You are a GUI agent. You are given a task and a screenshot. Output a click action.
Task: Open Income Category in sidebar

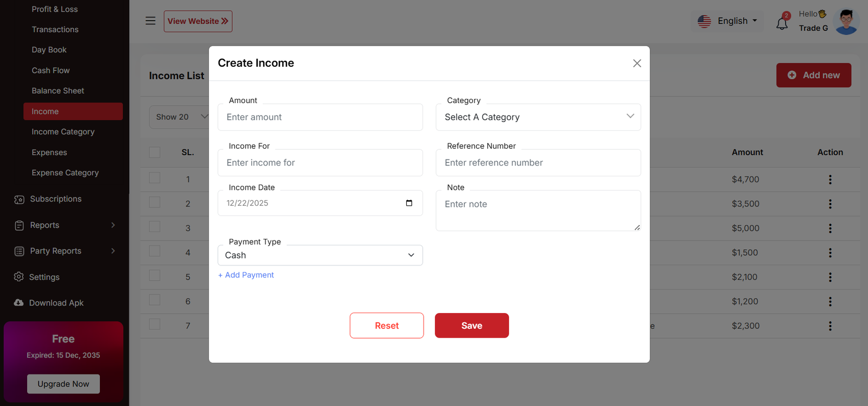63,132
